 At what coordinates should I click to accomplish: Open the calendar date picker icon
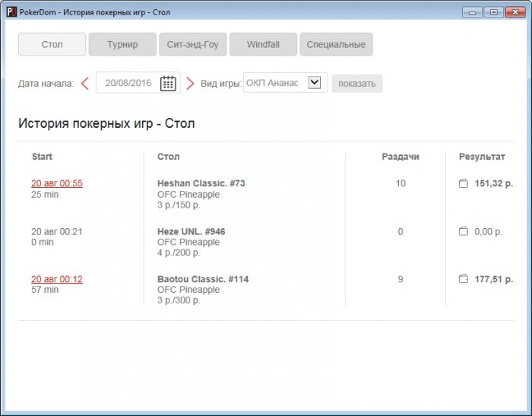point(168,83)
